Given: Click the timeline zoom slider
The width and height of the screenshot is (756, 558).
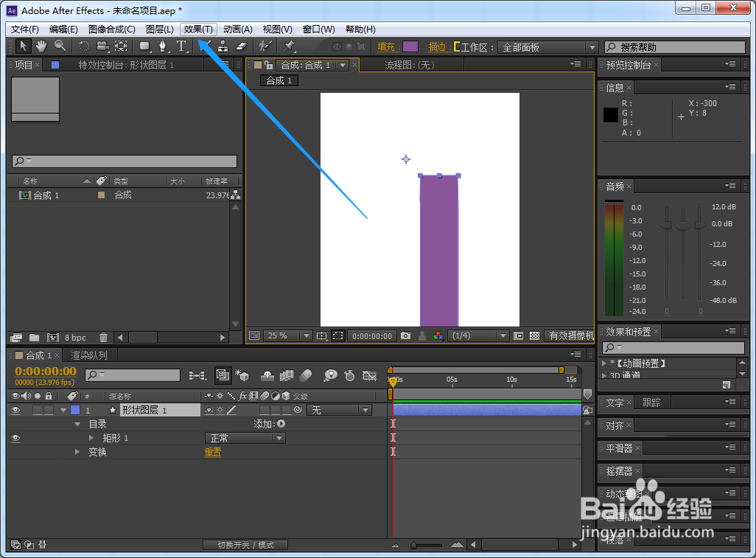Looking at the screenshot, I should (427, 545).
